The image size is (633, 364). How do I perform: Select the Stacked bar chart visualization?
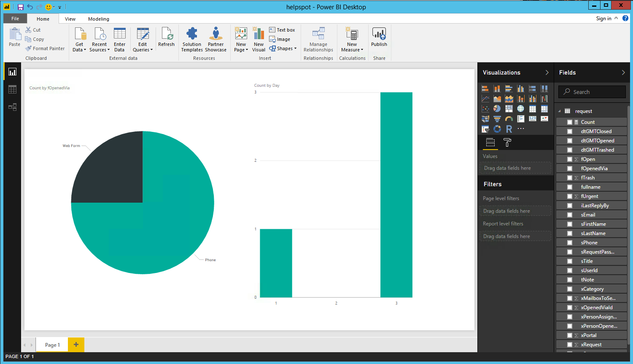coord(485,88)
